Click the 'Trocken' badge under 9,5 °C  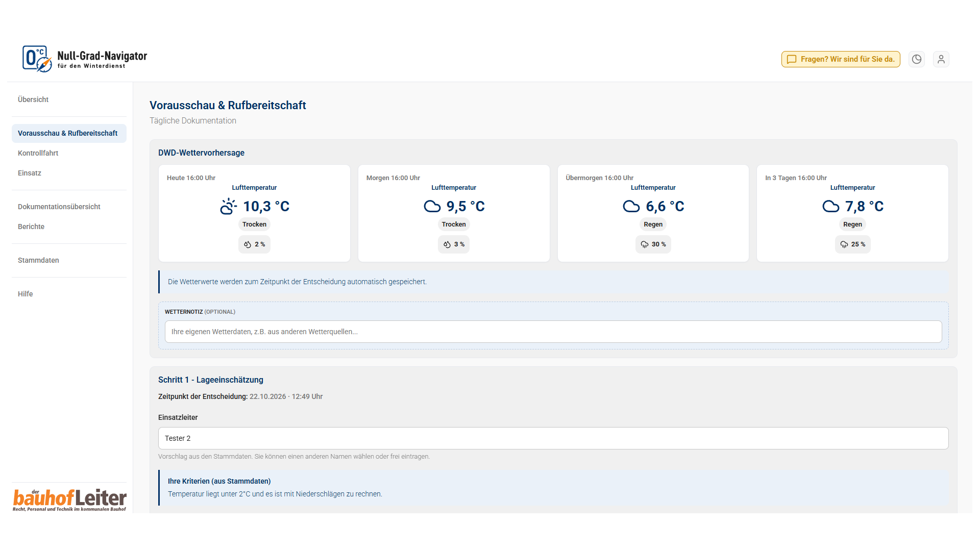tap(454, 224)
